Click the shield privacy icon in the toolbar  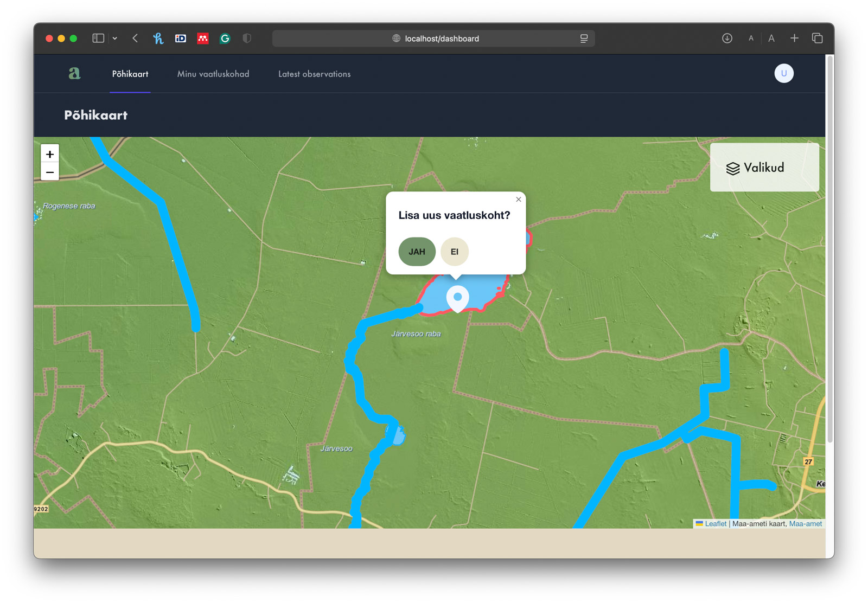(x=247, y=38)
